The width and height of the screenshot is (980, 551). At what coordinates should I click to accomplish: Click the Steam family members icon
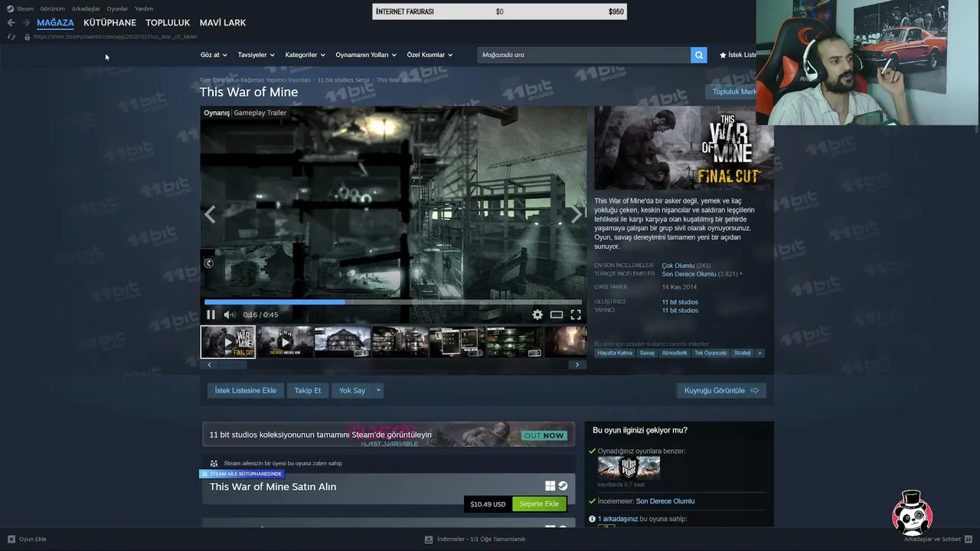pos(214,463)
